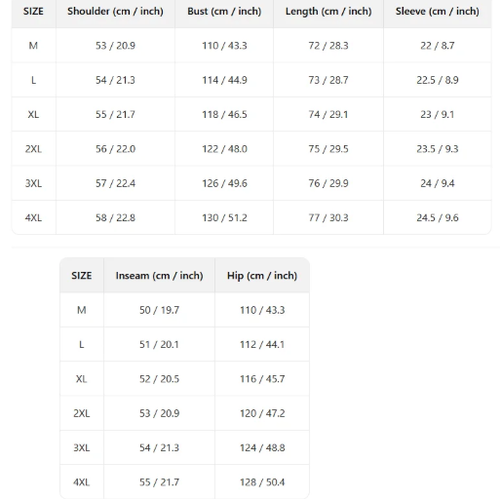Image resolution: width=500 pixels, height=499 pixels.
Task: Click sleeve value 24.5 / 9.6
Action: tap(437, 218)
